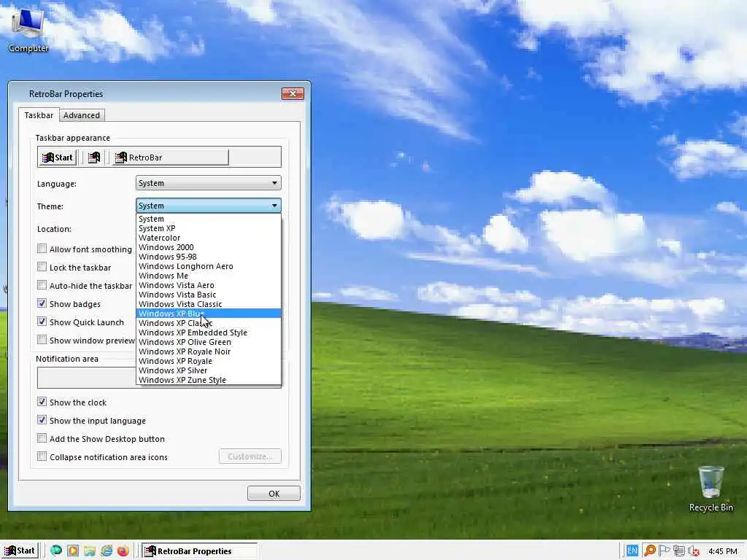
Task: Click the muted volume tray icon
Action: click(694, 551)
